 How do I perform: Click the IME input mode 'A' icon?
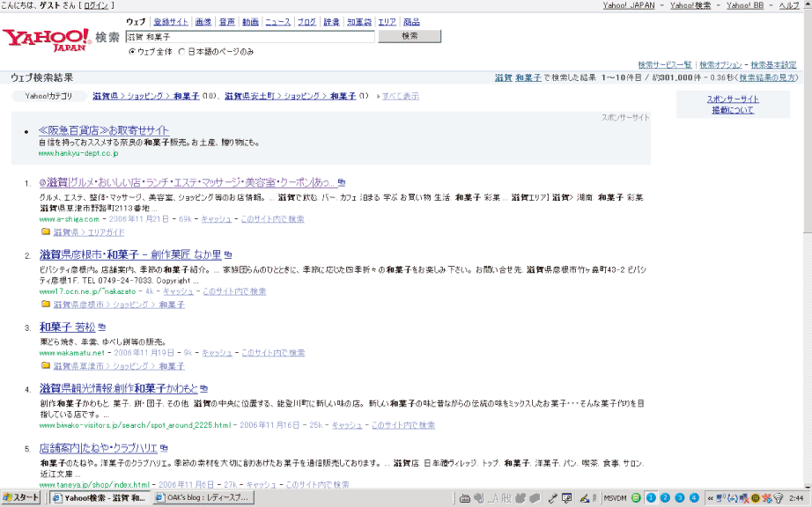coord(494,498)
